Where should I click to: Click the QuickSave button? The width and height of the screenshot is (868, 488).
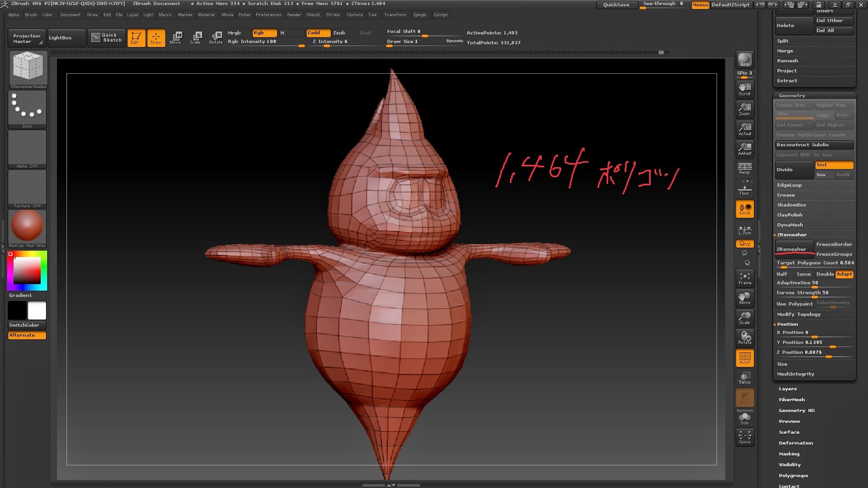click(x=616, y=5)
